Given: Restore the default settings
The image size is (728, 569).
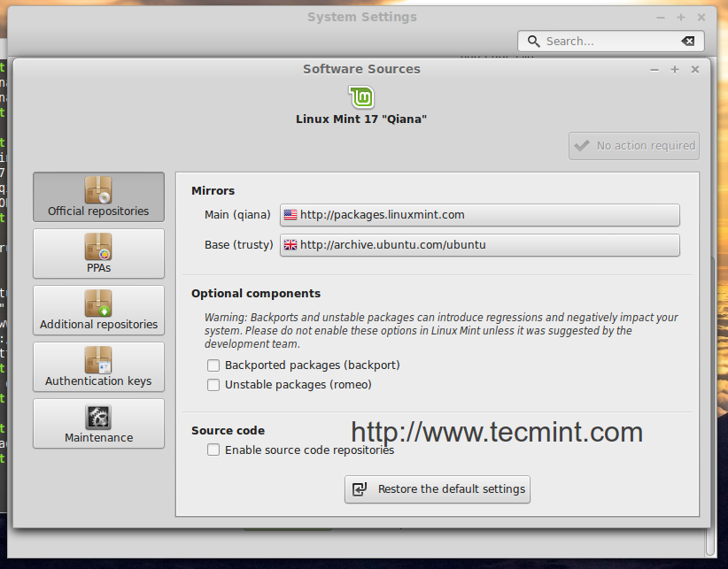Looking at the screenshot, I should [438, 489].
